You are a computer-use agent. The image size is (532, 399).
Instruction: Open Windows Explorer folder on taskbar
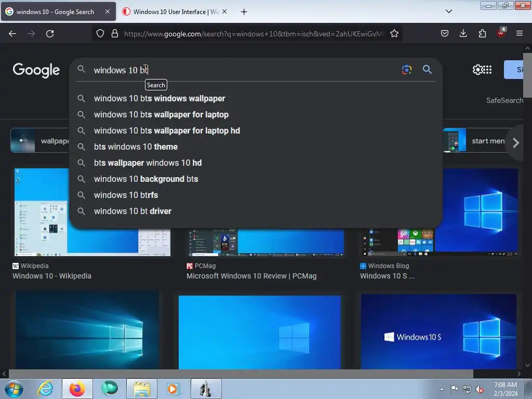pyautogui.click(x=141, y=389)
